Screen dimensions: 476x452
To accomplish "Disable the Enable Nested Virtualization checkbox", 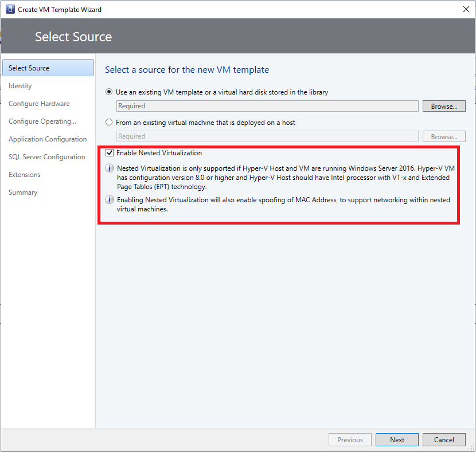I will [110, 153].
